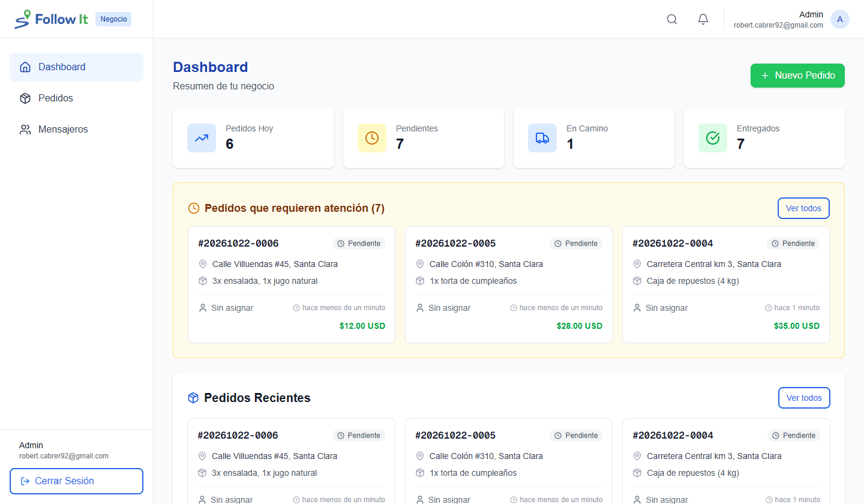Click the search magnifier icon in the header
Viewport: 864px width, 504px height.
[672, 19]
